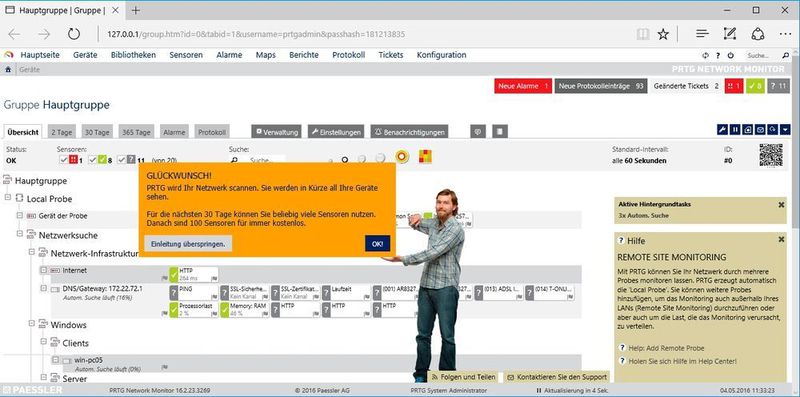This screenshot has height=397, width=800.
Task: Collapse the Local Probe node
Action: pyautogui.click(x=8, y=198)
